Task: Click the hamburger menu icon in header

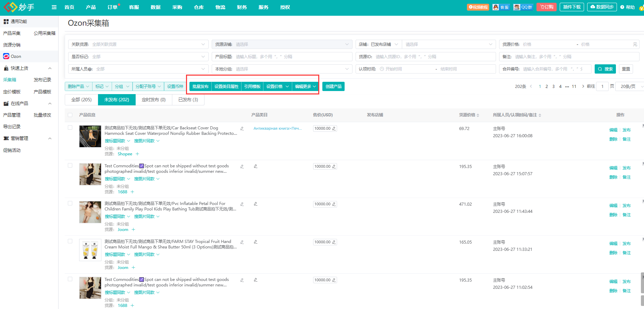Action: point(54,7)
